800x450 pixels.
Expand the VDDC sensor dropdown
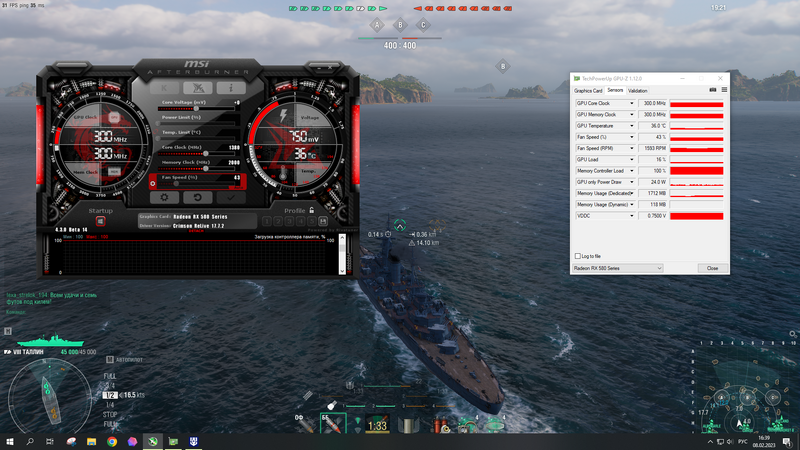pos(632,216)
